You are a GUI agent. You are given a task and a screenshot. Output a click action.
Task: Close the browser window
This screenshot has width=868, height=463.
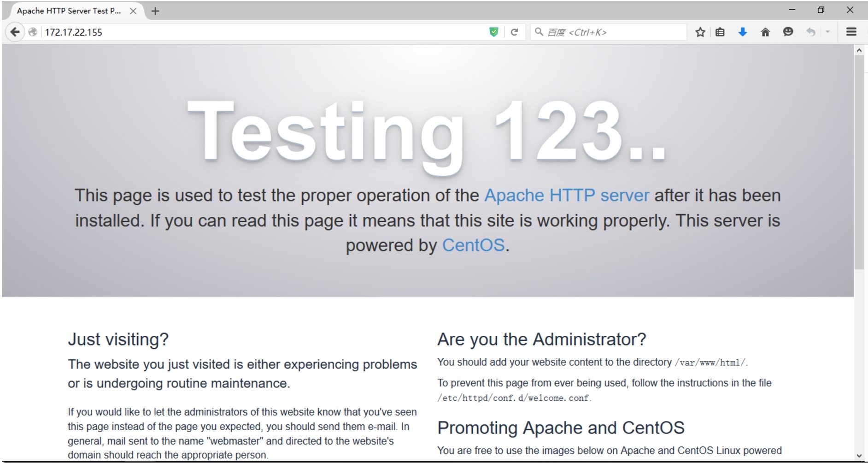pos(850,10)
